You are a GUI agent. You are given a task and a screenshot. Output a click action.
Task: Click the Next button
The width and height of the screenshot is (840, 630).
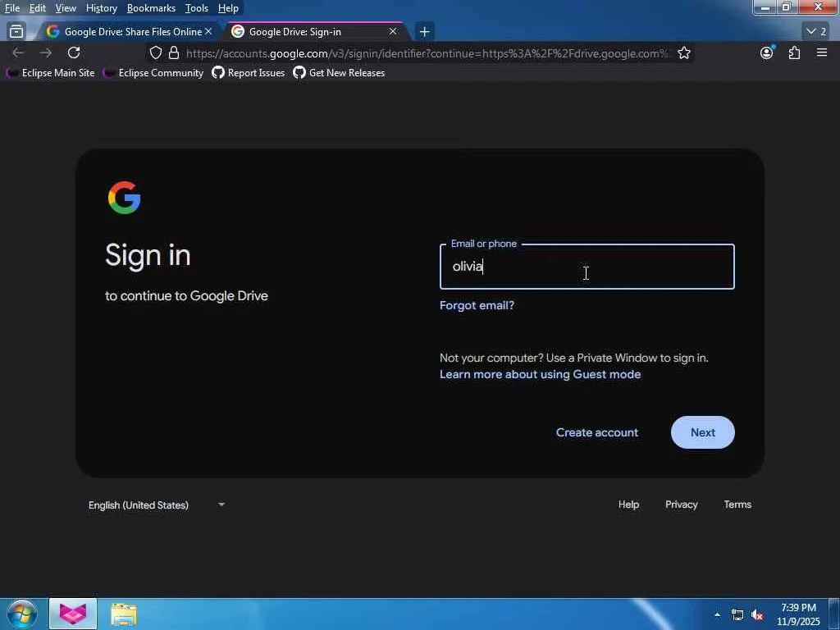pos(702,432)
